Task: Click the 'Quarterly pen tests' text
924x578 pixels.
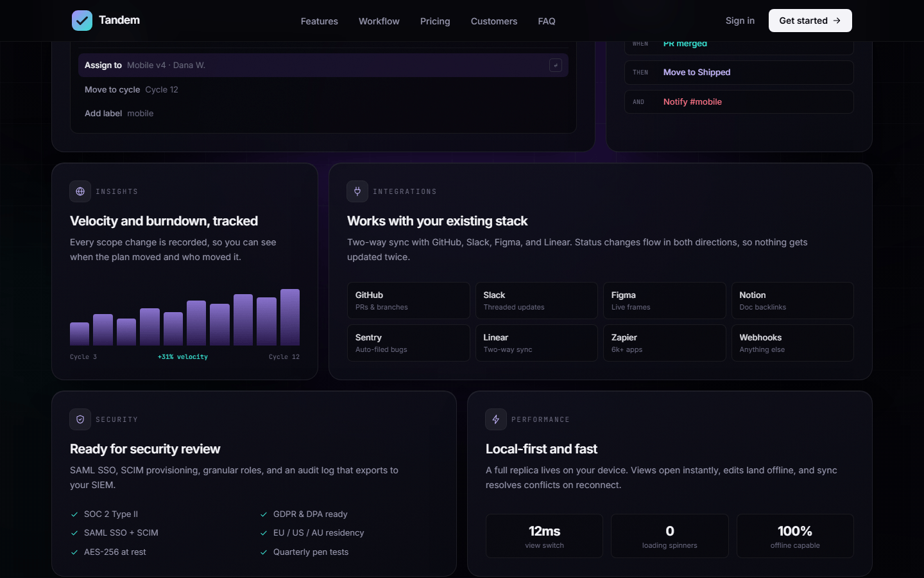Action: pos(311,552)
